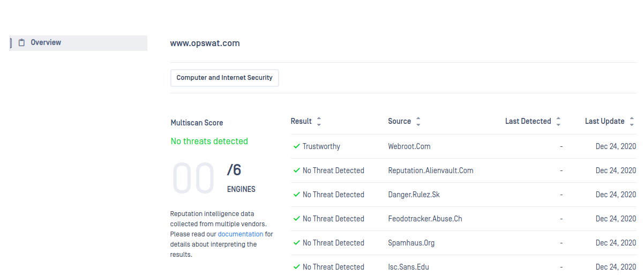644x275 pixels.
Task: Click the Source column sort arrows
Action: coord(418,122)
